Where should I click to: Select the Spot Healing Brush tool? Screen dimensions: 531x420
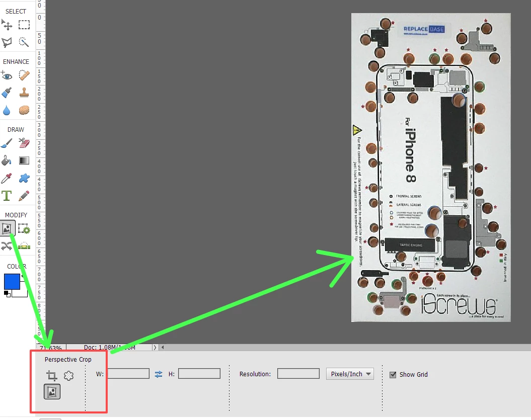24,75
